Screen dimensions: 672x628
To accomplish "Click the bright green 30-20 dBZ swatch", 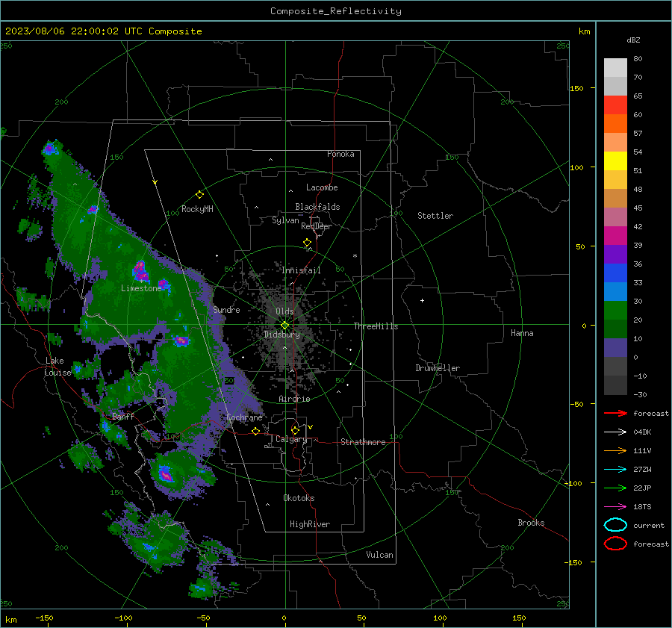I will coord(615,311).
